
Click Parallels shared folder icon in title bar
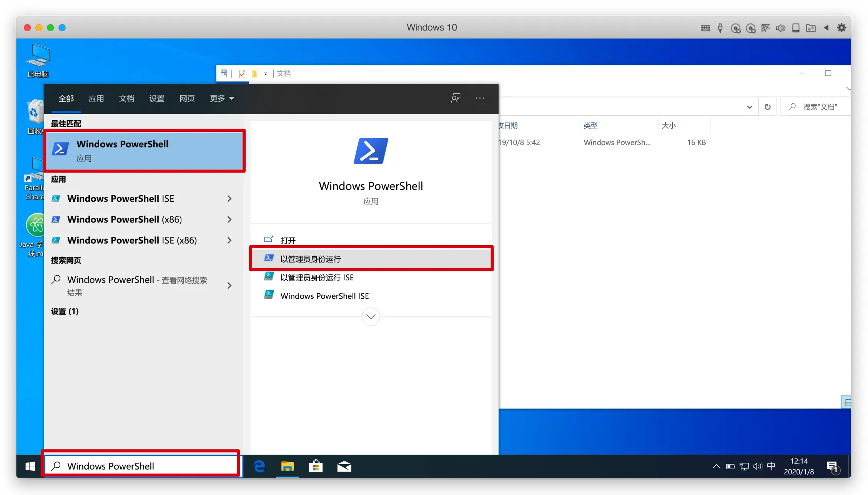(x=811, y=28)
